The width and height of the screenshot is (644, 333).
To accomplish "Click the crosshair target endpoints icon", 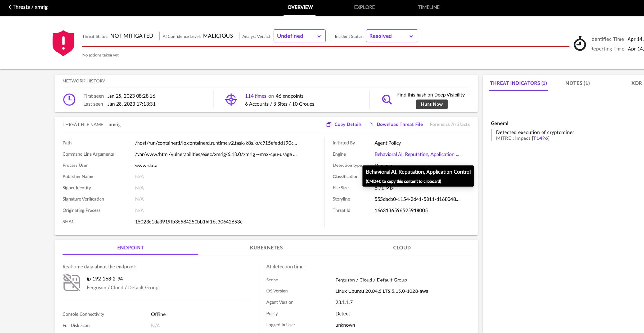I will click(x=231, y=100).
